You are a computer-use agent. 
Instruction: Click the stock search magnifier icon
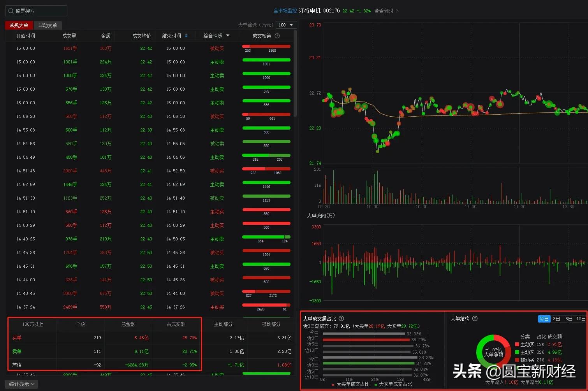11,11
